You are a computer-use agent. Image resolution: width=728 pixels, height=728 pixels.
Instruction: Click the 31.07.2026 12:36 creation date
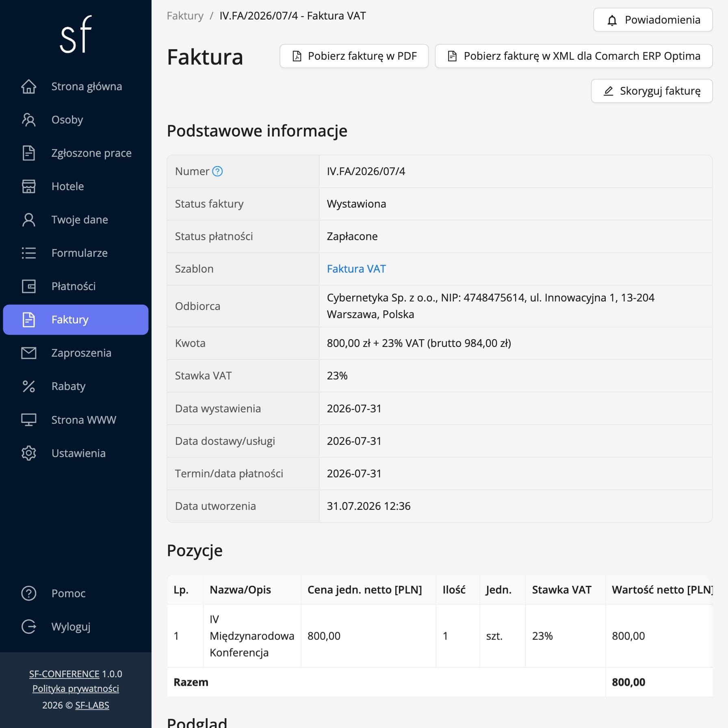pyautogui.click(x=368, y=506)
